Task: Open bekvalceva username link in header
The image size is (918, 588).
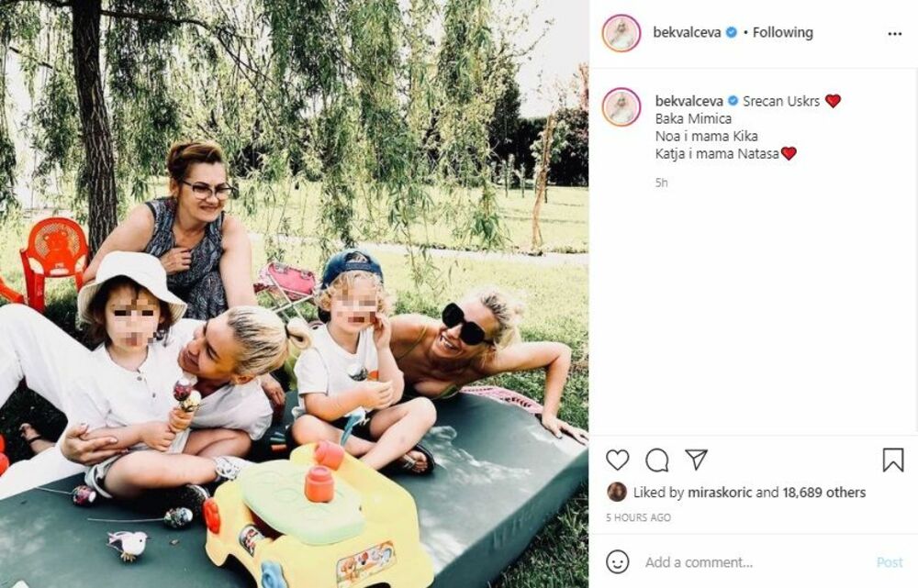Action: click(687, 33)
